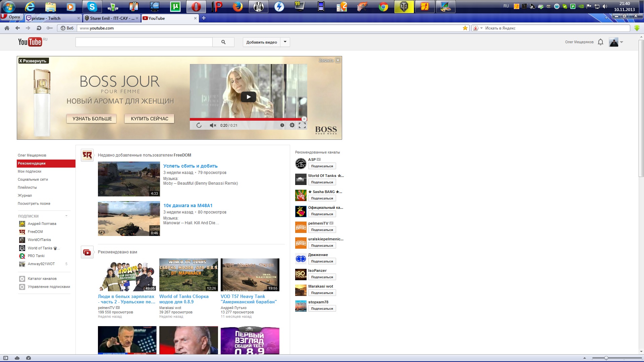Open Skype from the taskbar
Image resolution: width=644 pixels, height=362 pixels.
point(92,7)
